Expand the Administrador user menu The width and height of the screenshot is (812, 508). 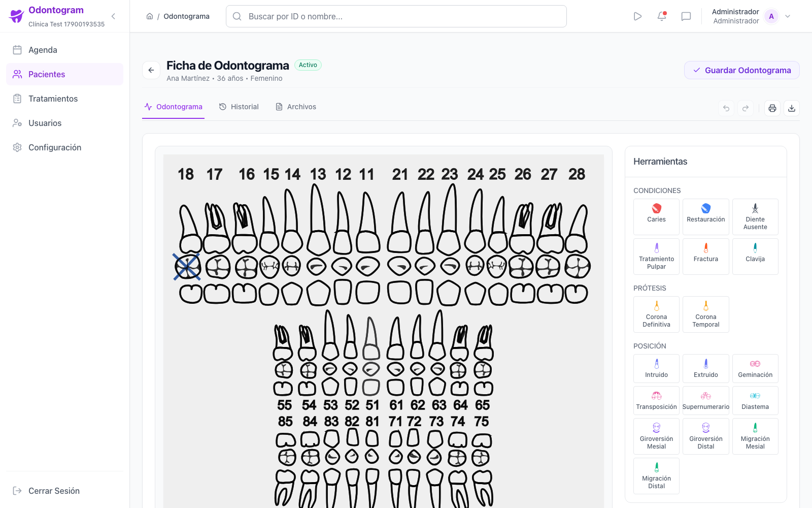tap(751, 16)
